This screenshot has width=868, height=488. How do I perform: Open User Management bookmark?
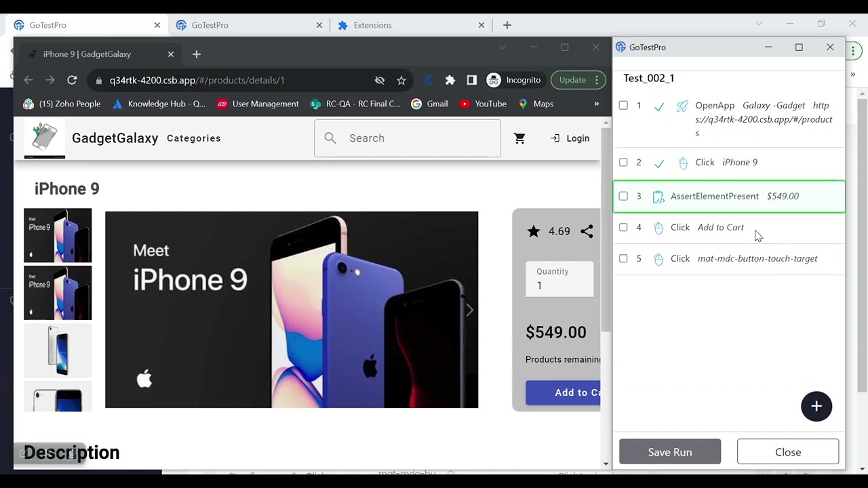click(258, 104)
